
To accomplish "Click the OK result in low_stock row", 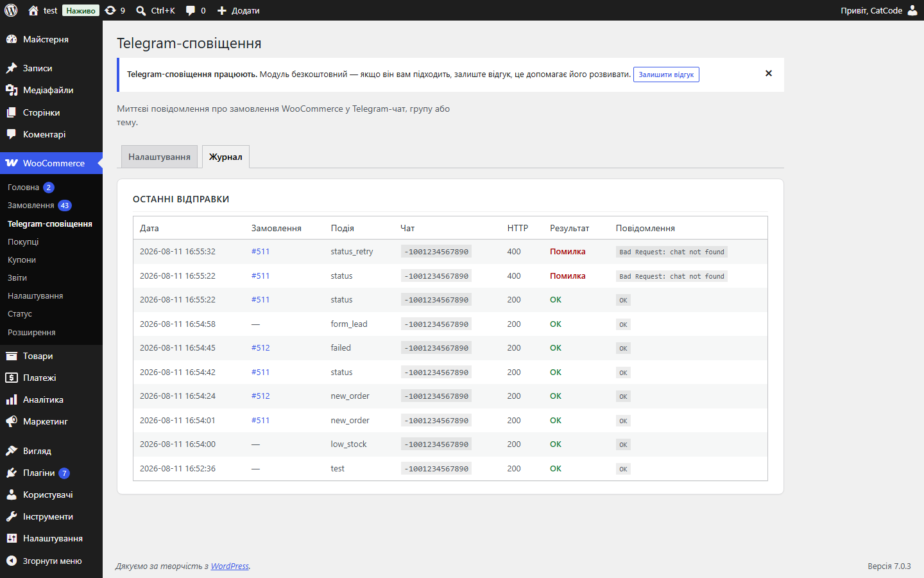I will [556, 444].
